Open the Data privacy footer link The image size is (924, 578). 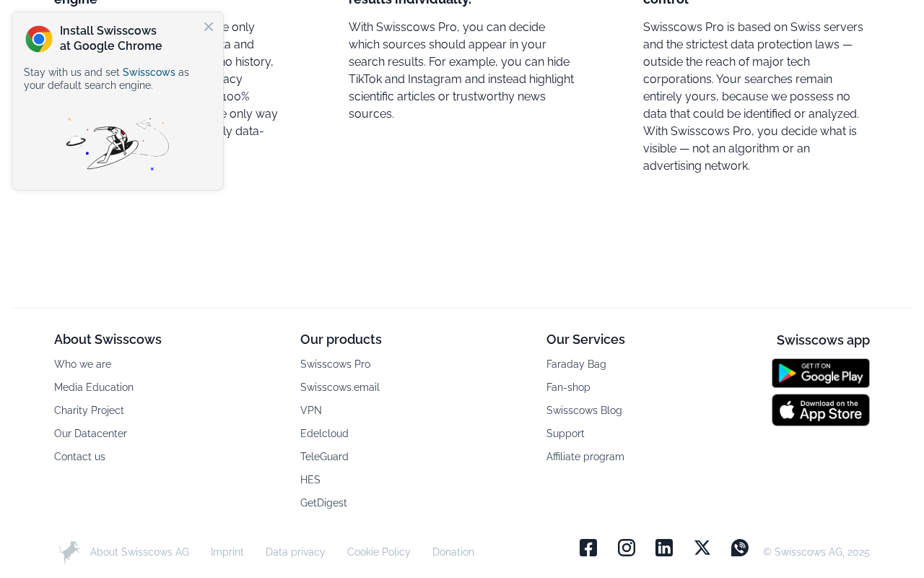coord(295,552)
